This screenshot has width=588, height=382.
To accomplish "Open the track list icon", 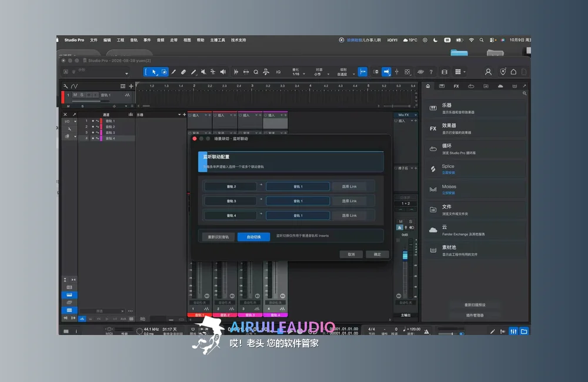I will point(123,86).
